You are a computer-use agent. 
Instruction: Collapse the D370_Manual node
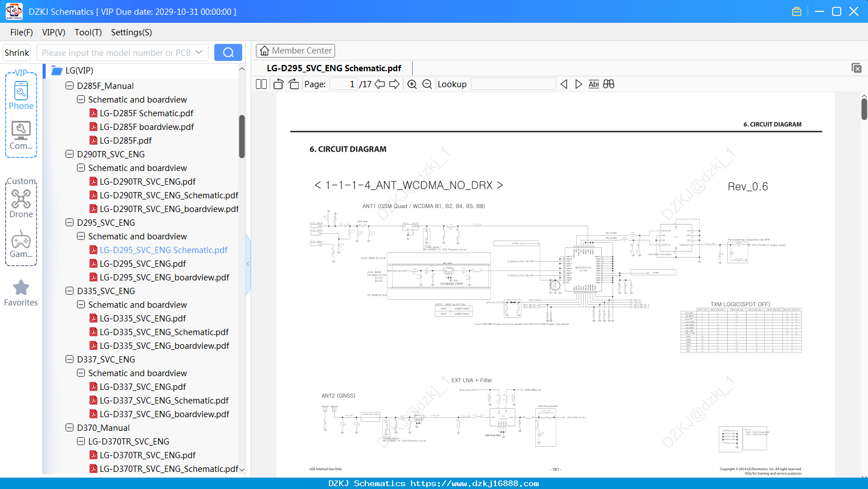pyautogui.click(x=70, y=427)
